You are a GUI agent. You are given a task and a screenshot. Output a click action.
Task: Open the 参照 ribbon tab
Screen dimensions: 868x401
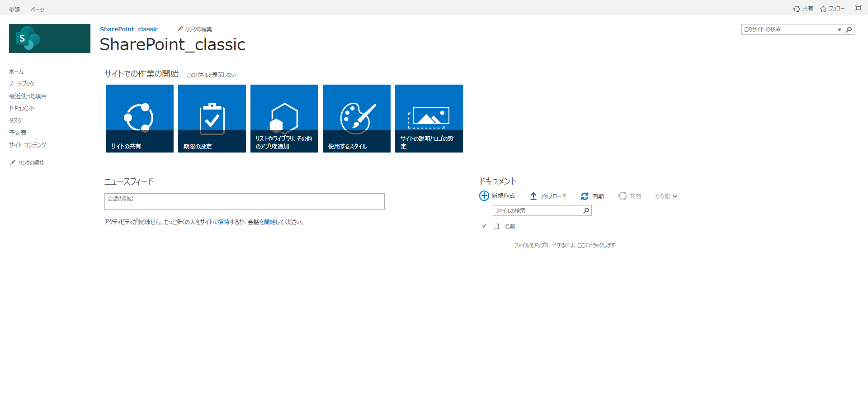coord(14,9)
